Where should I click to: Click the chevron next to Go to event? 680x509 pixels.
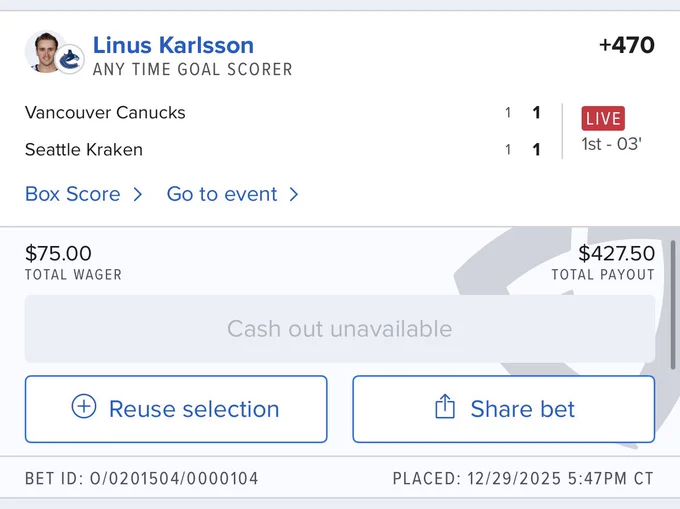[294, 194]
